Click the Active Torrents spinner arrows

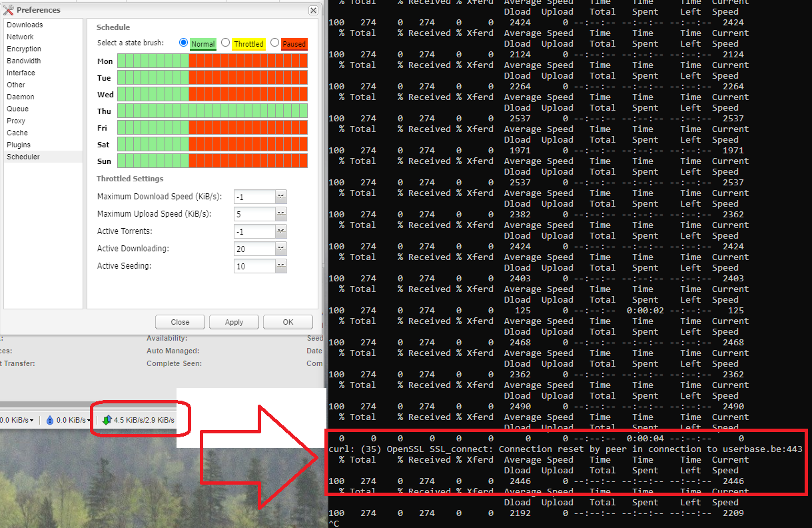tap(281, 231)
